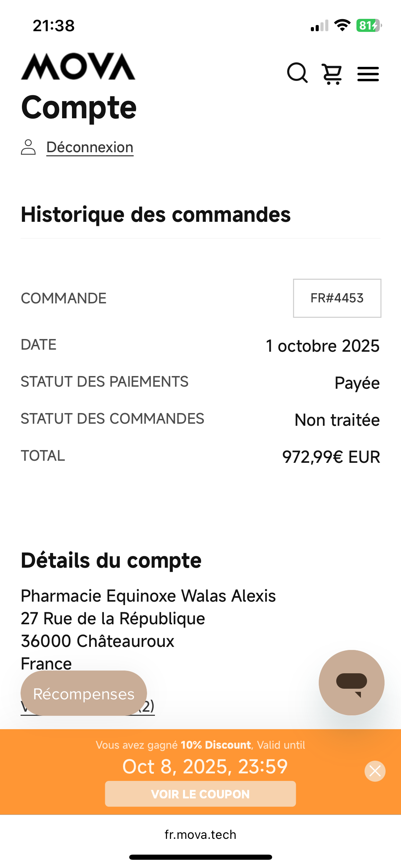Open order FR#4453

pyautogui.click(x=337, y=298)
